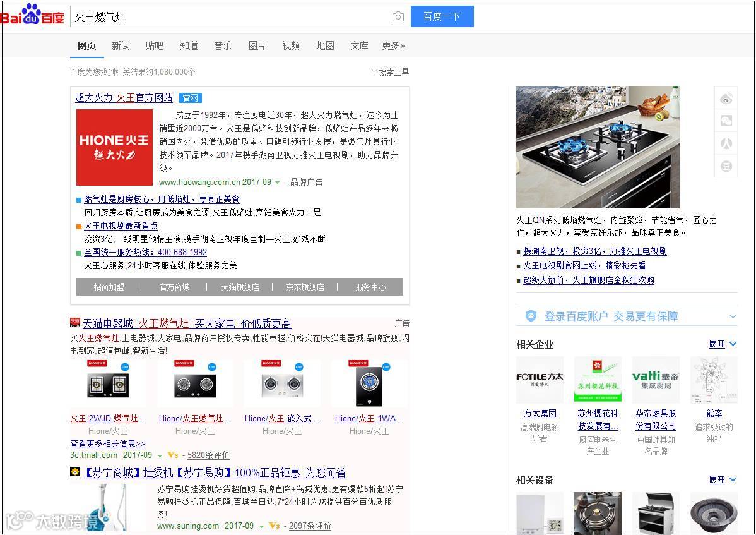The height and width of the screenshot is (535, 756).
Task: Expand dropdown arrow next to 3c.tmall.com
Action: tap(160, 456)
